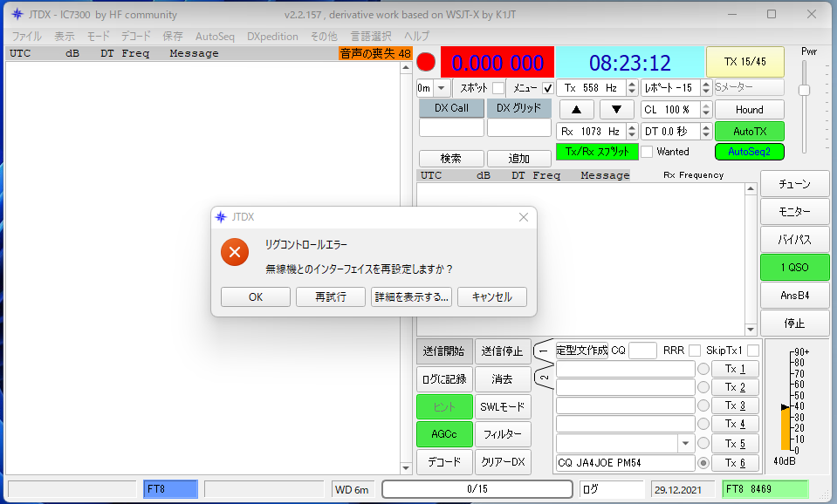Click the TX 15/45 button
The width and height of the screenshot is (837, 504).
point(745,62)
